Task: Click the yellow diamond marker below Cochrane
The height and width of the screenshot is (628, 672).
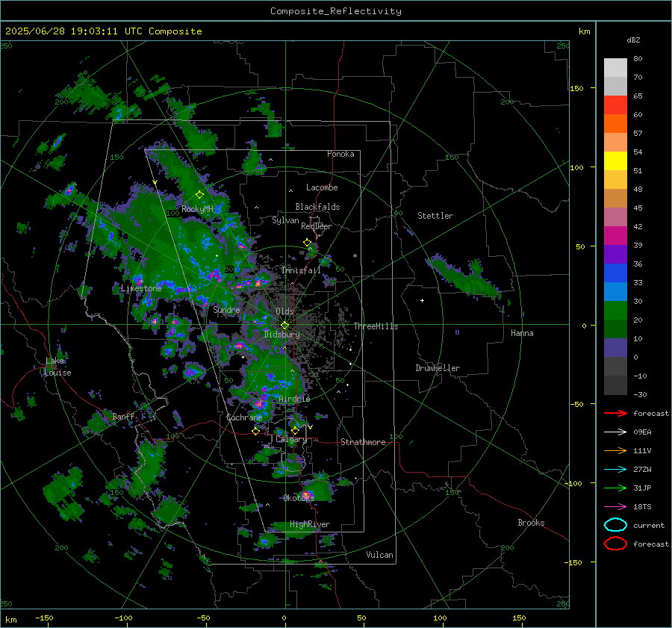Action: (x=256, y=432)
